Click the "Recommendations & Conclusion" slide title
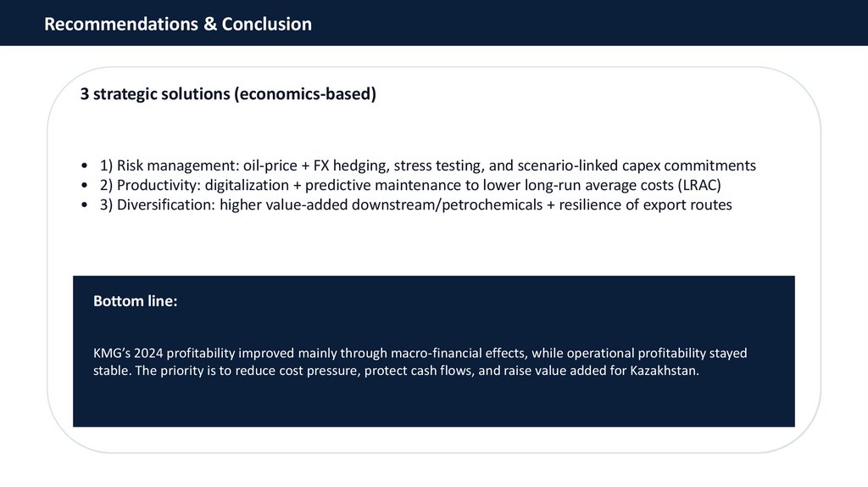The height and width of the screenshot is (487, 868). tap(177, 24)
